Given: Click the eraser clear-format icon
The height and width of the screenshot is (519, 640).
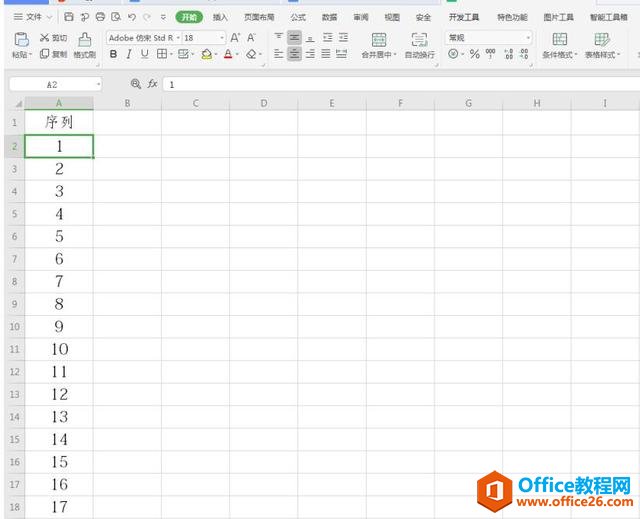Looking at the screenshot, I should pyautogui.click(x=251, y=54).
